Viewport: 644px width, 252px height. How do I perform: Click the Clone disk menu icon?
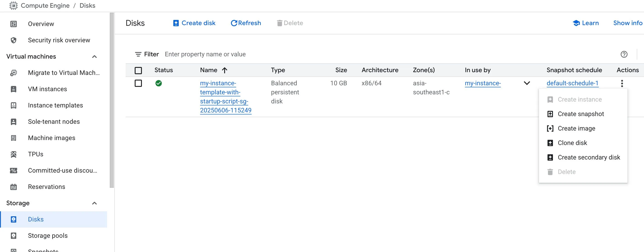[x=550, y=143]
